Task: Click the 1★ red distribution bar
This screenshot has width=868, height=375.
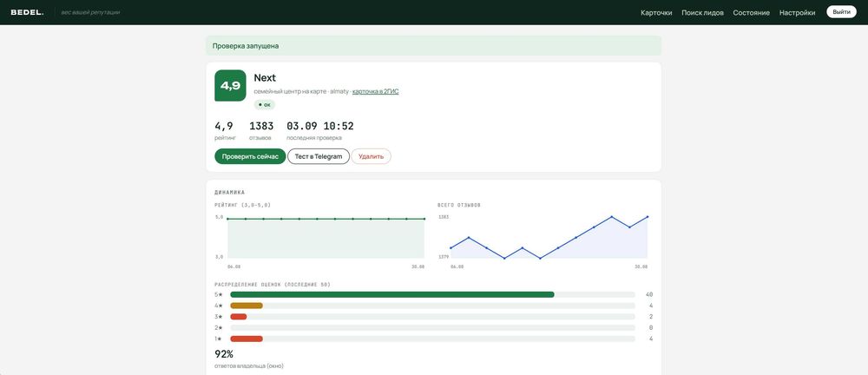Action: pos(247,339)
